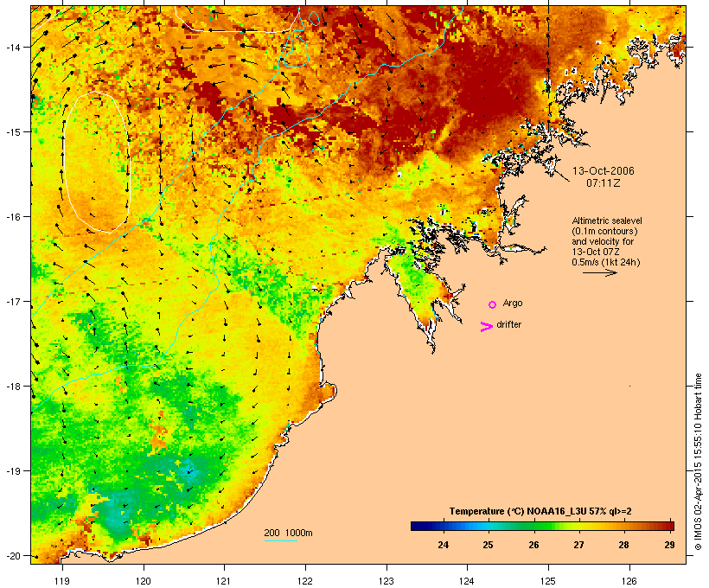
Task: Click the dark blue end of colorbar
Action: tap(418, 526)
